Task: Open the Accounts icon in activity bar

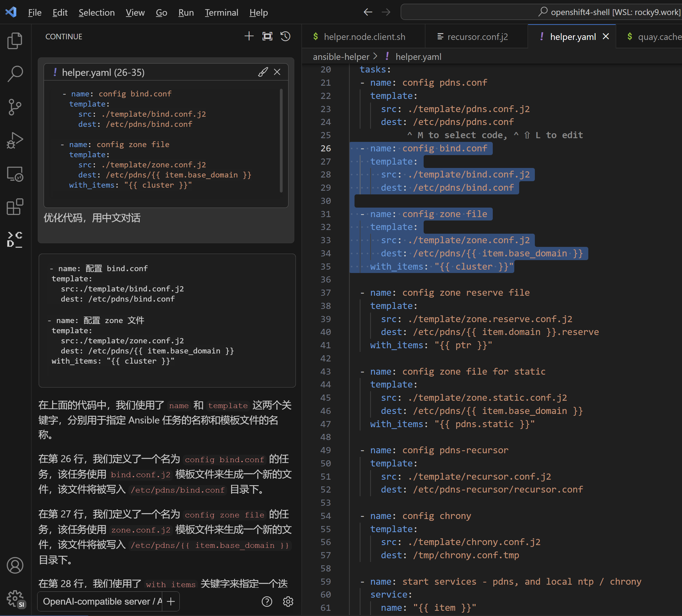Action: 15,565
